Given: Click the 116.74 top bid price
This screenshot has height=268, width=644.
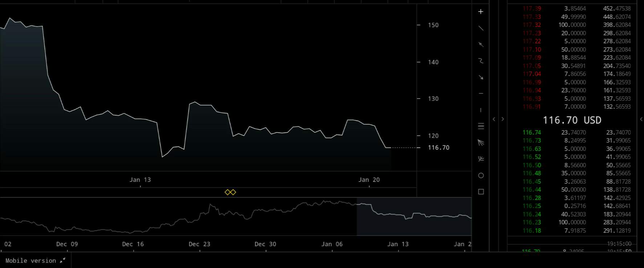Looking at the screenshot, I should [531, 132].
